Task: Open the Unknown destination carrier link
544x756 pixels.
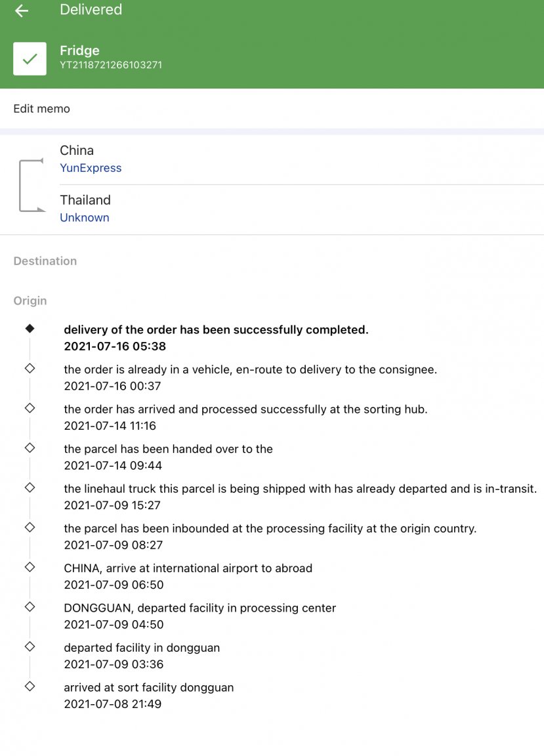Action: [x=84, y=218]
